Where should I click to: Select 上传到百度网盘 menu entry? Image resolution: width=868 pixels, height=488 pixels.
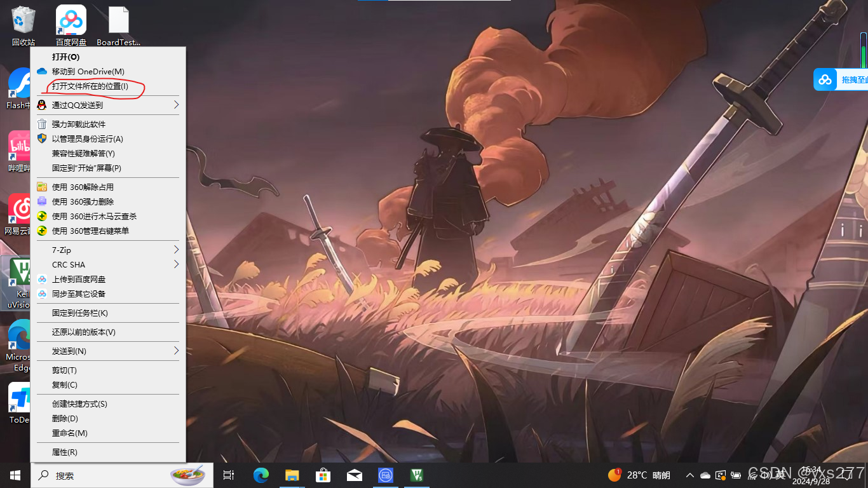[x=108, y=280]
